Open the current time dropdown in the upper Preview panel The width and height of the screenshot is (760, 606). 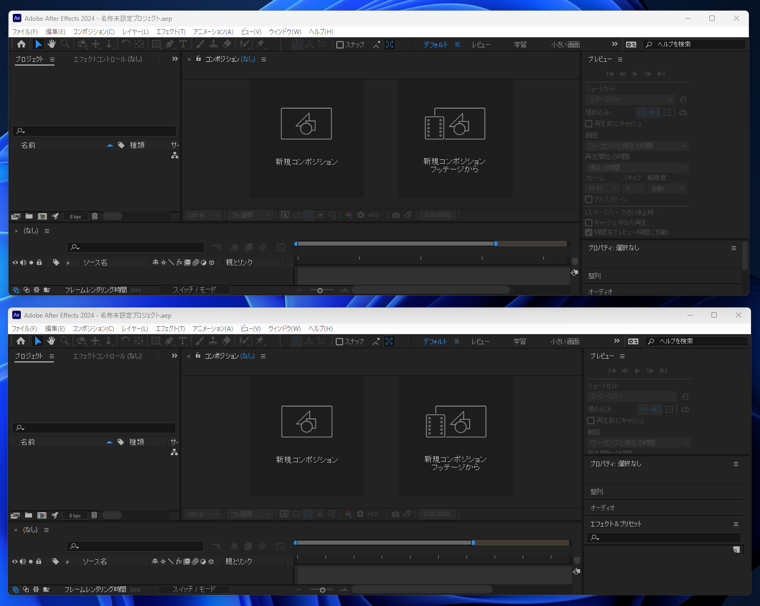[x=637, y=168]
